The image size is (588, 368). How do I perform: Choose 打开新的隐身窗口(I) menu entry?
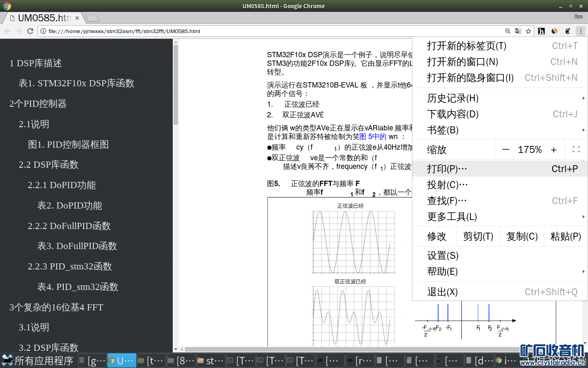pyautogui.click(x=500, y=78)
